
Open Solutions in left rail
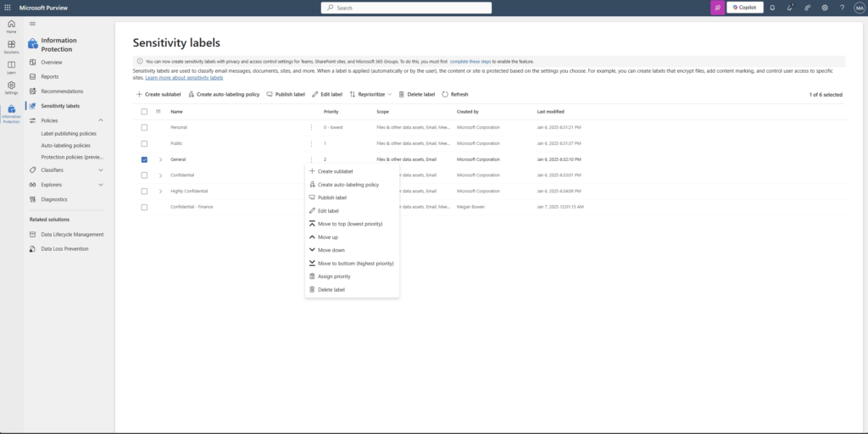coord(11,47)
